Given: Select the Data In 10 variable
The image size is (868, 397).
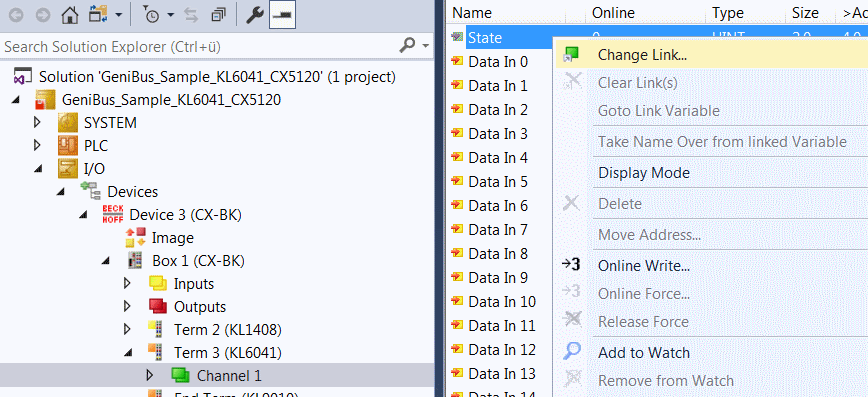Looking at the screenshot, I should point(502,302).
